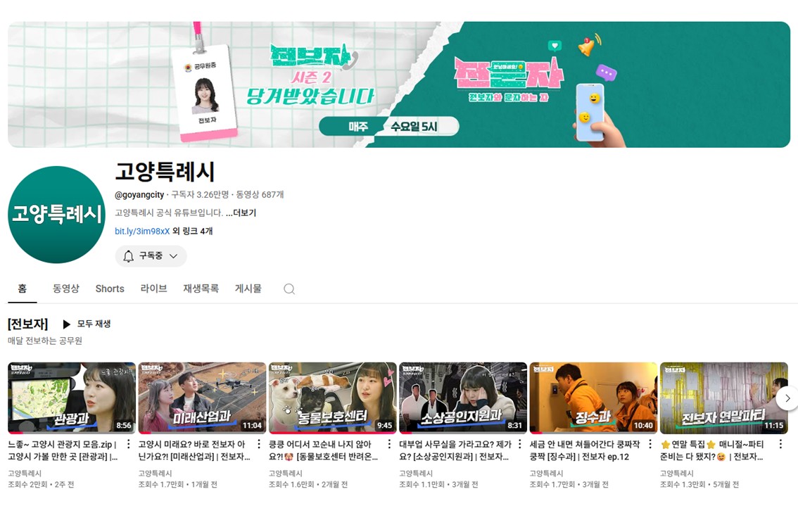Click the 조회수 2만회 • 2주 전 stats text
This screenshot has height=532, width=798.
[41, 485]
